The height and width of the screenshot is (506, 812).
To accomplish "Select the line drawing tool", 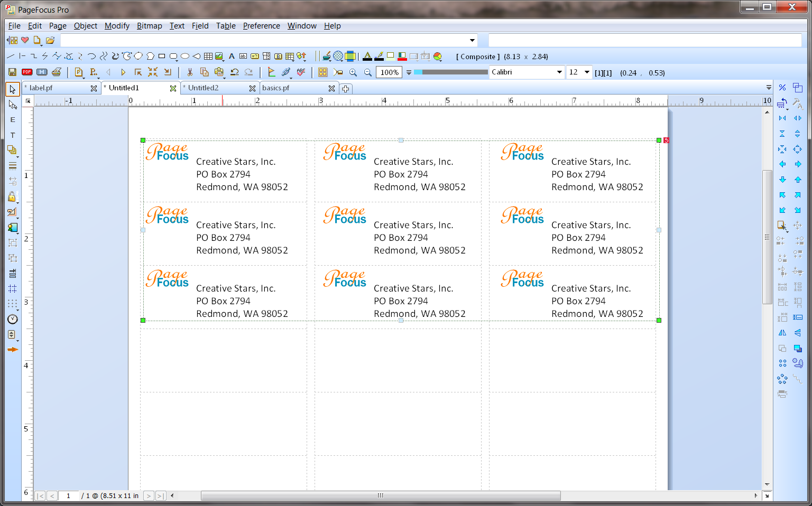I will click(11, 56).
